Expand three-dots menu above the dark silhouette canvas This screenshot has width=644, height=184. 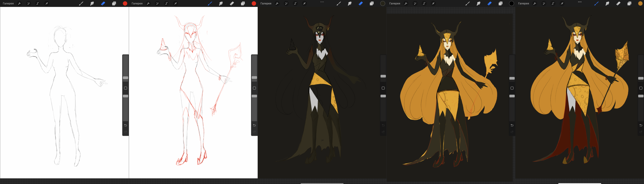coord(322,2)
